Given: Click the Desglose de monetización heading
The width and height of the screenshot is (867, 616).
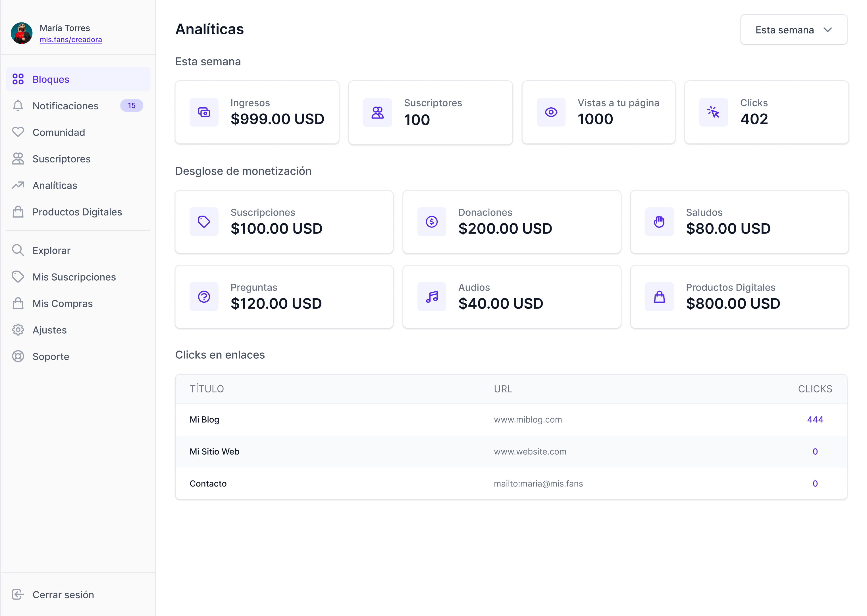Looking at the screenshot, I should pos(243,171).
